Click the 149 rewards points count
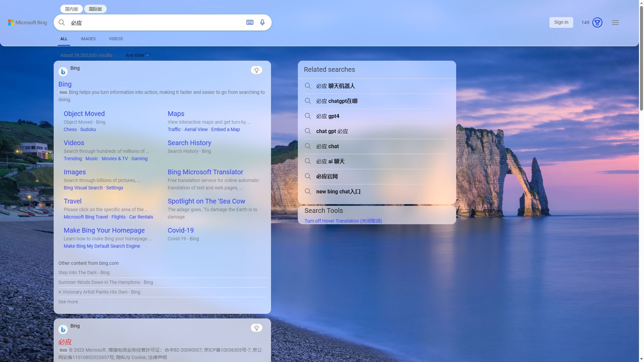This screenshot has height=362, width=644. click(585, 22)
